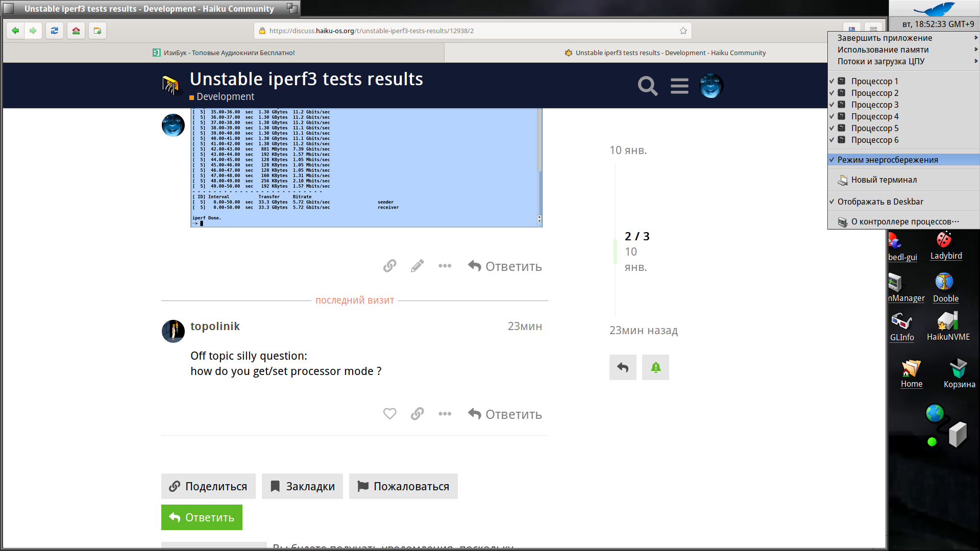The height and width of the screenshot is (551, 980).
Task: Click the Поделиться share button
Action: click(208, 486)
